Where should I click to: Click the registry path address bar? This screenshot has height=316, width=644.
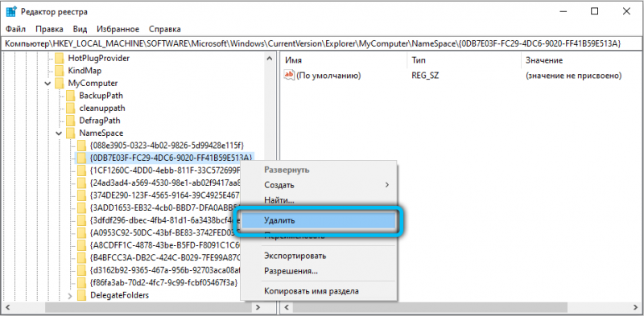coord(321,43)
